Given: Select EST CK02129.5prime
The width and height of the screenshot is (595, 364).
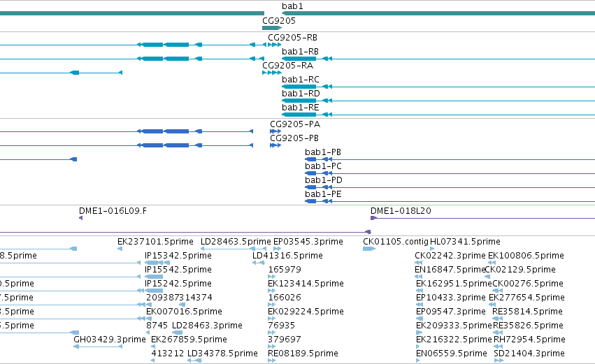Looking at the screenshot, I should [x=520, y=270].
